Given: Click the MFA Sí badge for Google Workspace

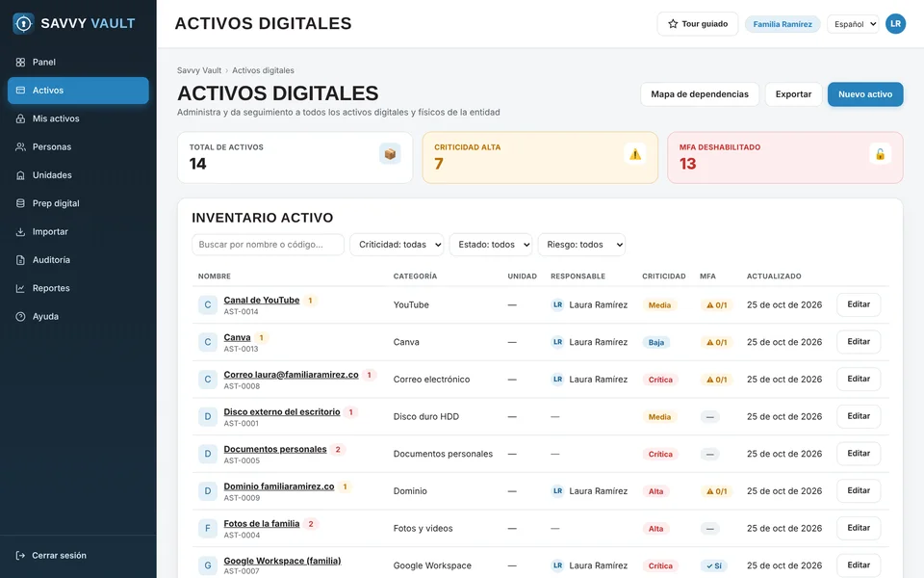Looking at the screenshot, I should pos(714,565).
